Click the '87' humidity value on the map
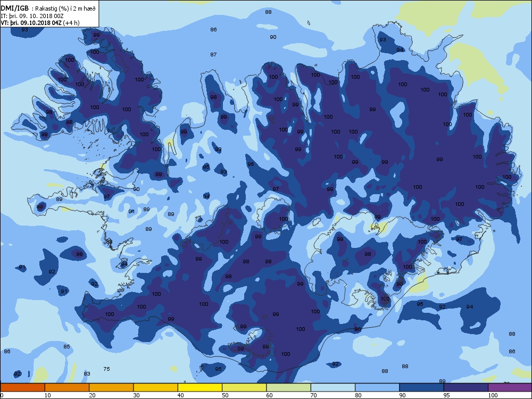 click(213, 54)
